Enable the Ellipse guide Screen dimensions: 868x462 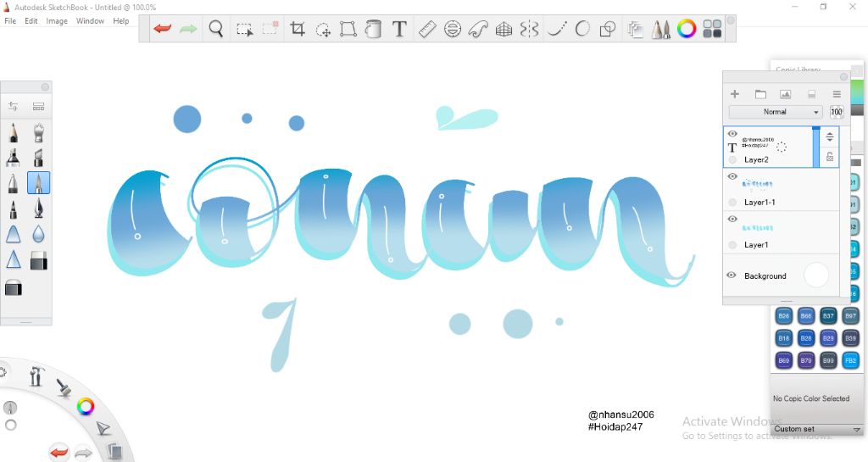pos(453,29)
